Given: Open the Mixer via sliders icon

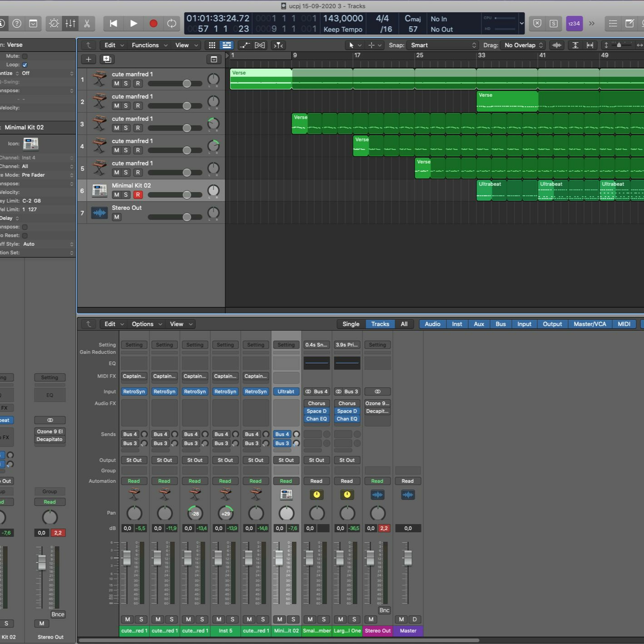Looking at the screenshot, I should (x=70, y=23).
